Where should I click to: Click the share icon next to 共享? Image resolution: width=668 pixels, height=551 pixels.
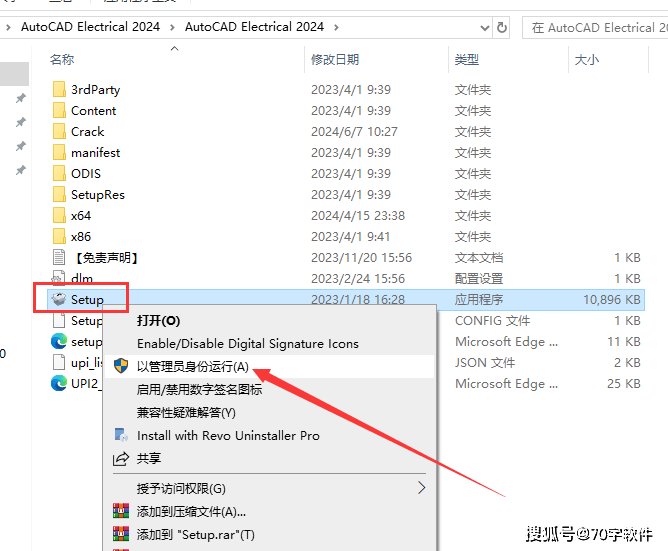pyautogui.click(x=121, y=459)
